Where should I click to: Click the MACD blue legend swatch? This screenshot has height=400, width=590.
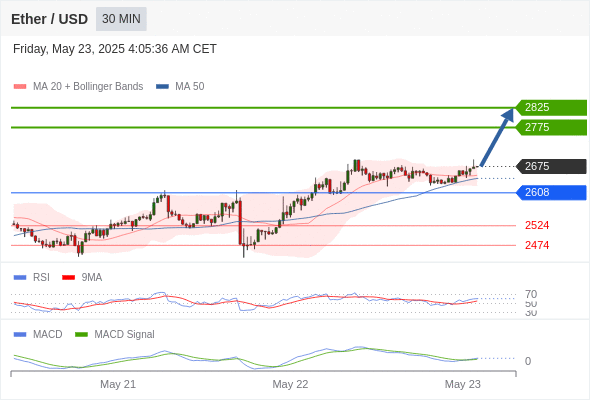[x=20, y=335]
